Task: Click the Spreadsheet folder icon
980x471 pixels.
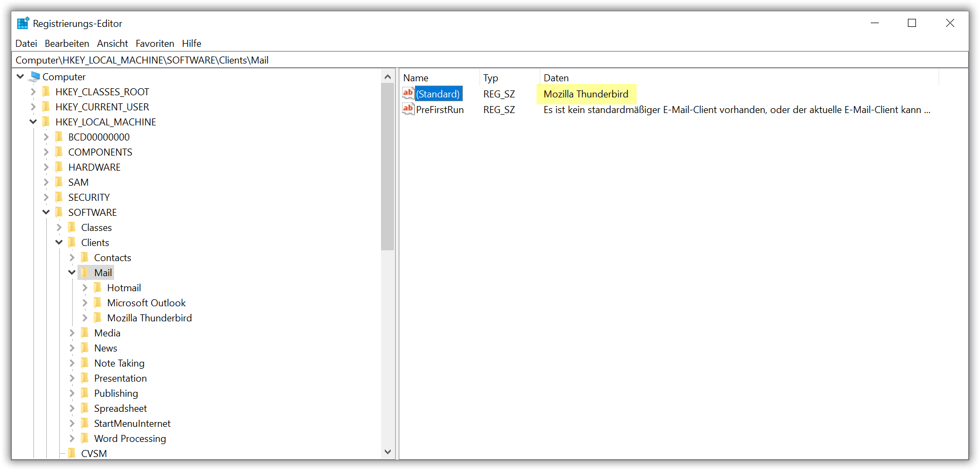Action: point(85,408)
